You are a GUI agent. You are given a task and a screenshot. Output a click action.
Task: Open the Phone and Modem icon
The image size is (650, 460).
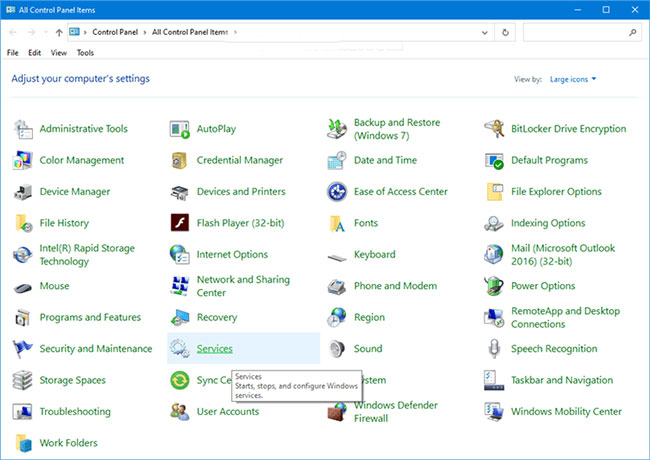(x=337, y=286)
